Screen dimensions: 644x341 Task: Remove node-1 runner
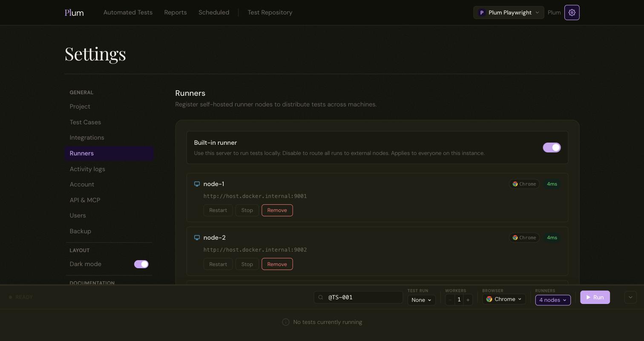pyautogui.click(x=277, y=210)
